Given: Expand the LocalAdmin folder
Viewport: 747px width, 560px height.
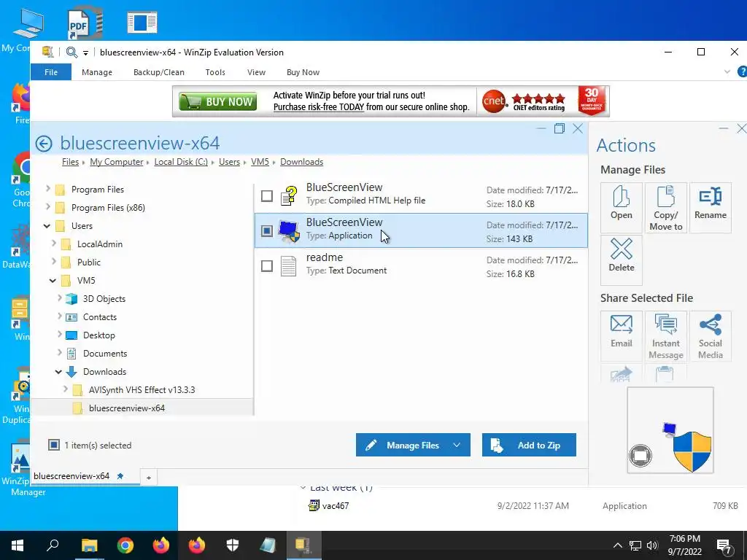Looking at the screenshot, I should point(53,244).
